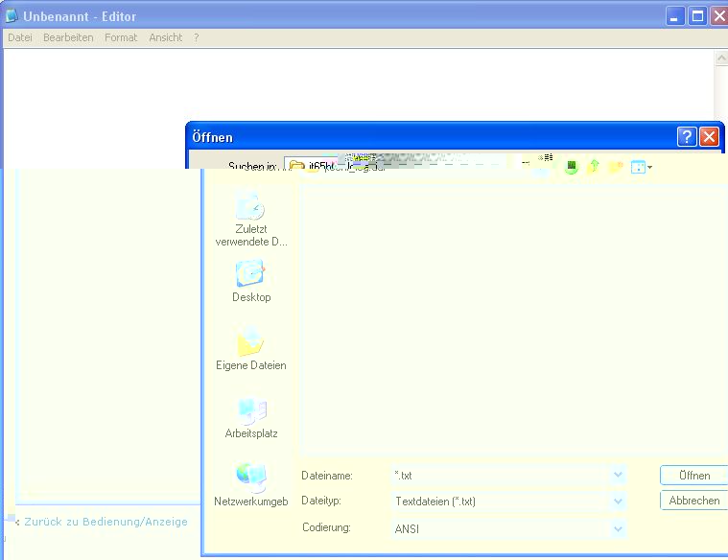Click the Dateiname text field
The height and width of the screenshot is (560, 728).
click(501, 475)
